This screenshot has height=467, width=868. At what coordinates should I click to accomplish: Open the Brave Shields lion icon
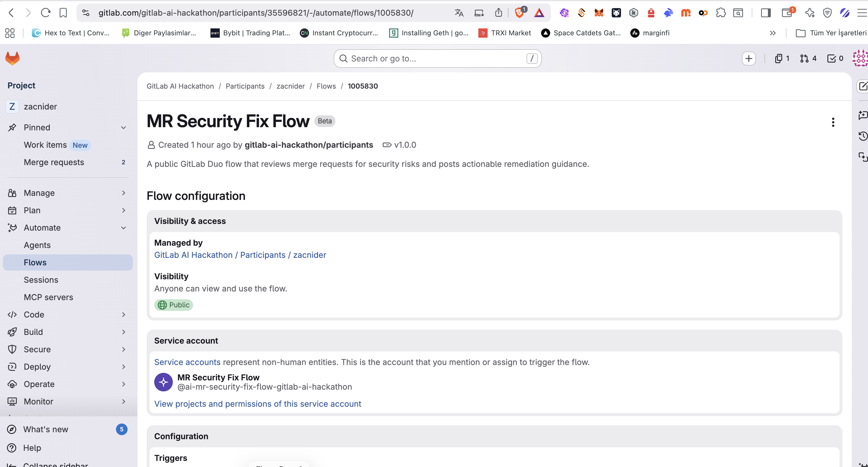pos(520,13)
